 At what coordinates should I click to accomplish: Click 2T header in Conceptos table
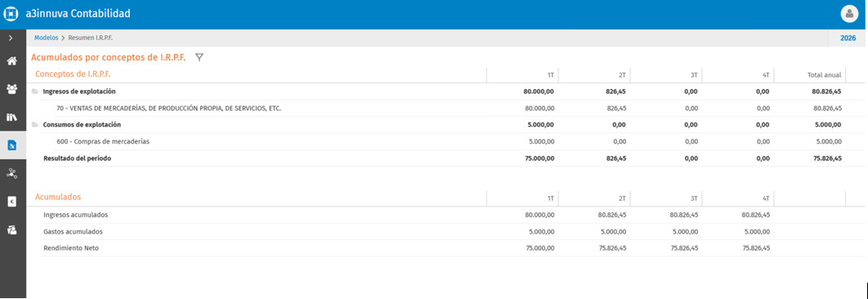point(622,75)
